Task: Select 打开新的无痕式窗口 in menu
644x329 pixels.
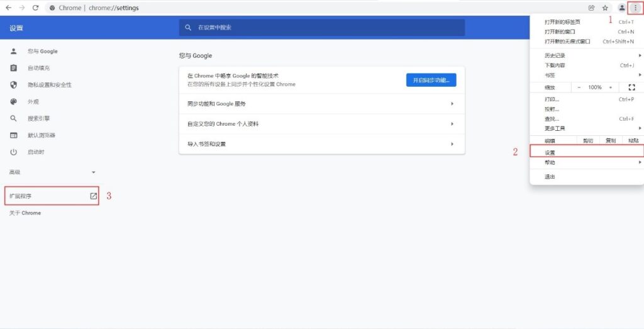Action: [x=587, y=42]
